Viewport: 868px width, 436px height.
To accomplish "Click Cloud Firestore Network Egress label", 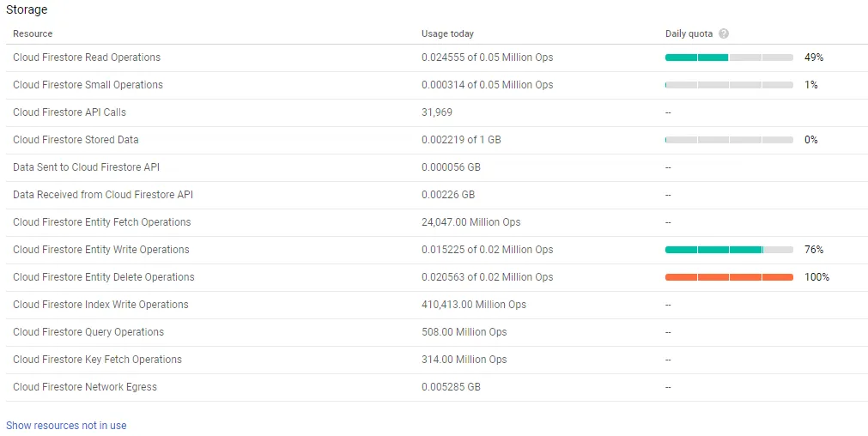I will 85,387.
